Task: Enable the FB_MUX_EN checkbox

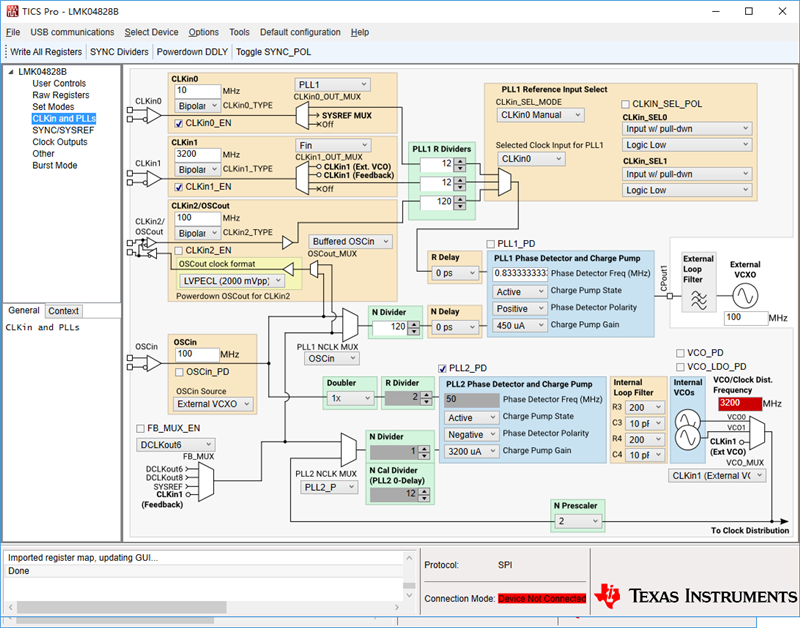Action: pyautogui.click(x=140, y=428)
